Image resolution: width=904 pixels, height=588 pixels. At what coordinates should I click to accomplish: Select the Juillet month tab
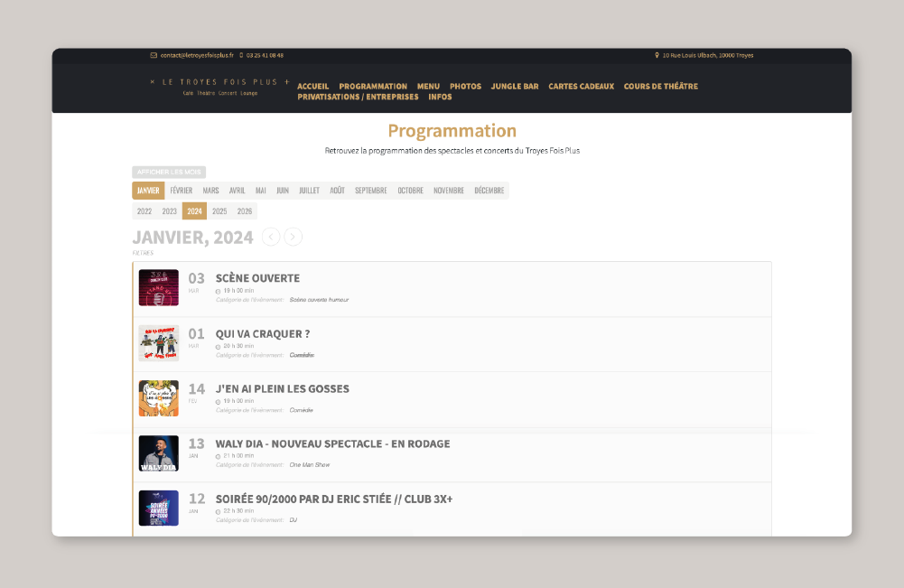309,191
